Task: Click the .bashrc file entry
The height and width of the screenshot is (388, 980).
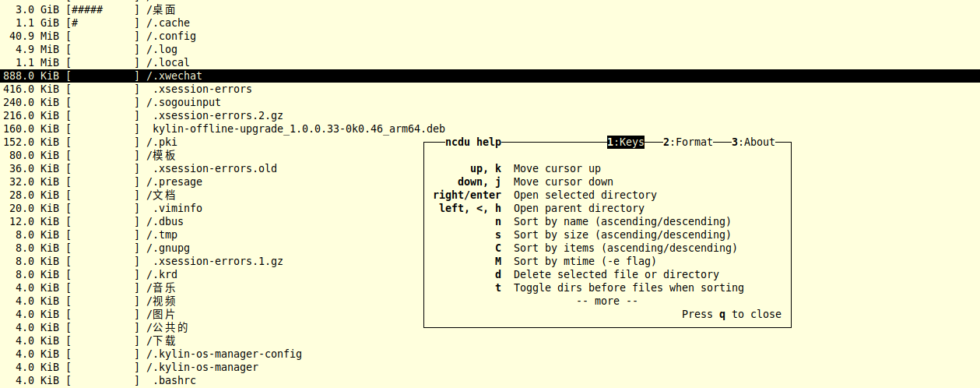Action: pyautogui.click(x=174, y=380)
